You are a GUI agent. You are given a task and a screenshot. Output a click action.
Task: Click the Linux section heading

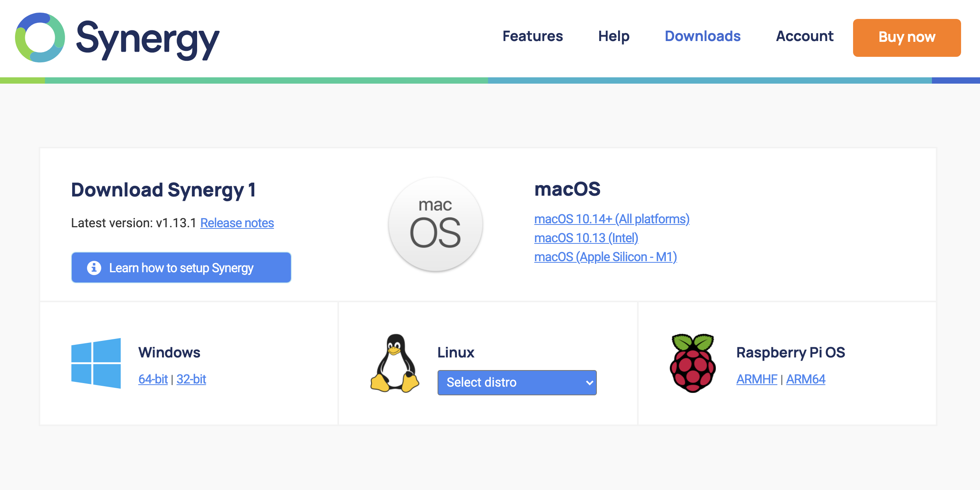click(456, 352)
